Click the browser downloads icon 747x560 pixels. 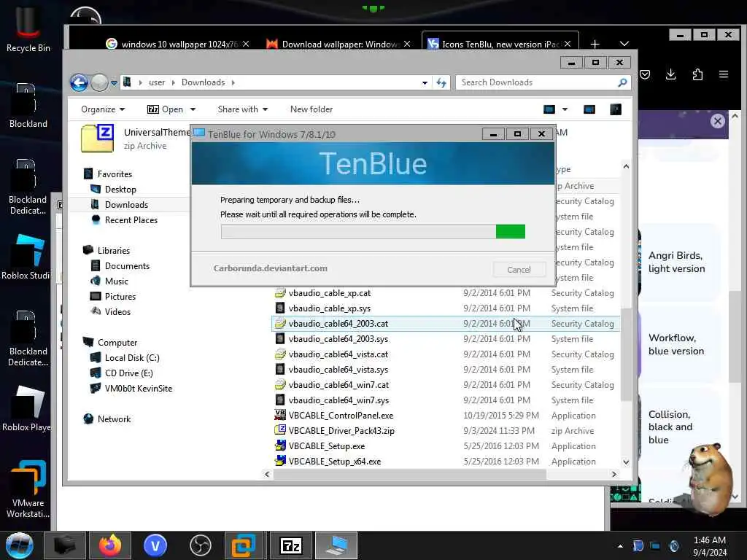[x=671, y=74]
